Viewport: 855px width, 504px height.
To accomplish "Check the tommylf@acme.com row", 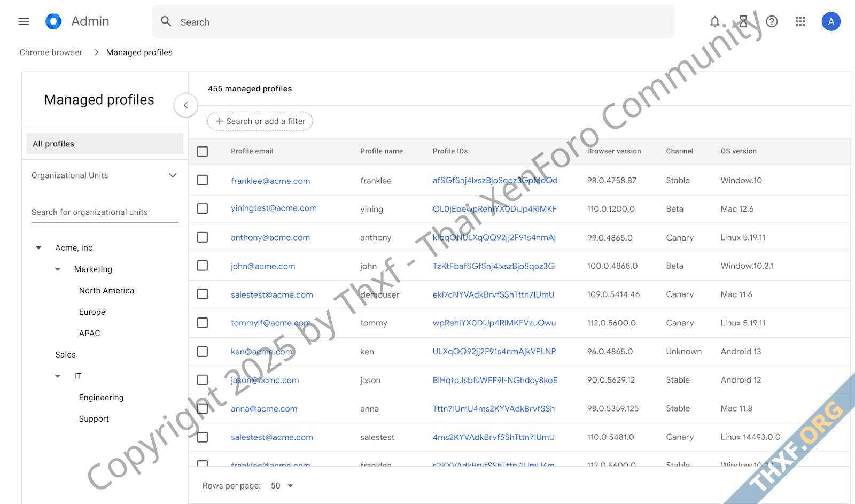I will pyautogui.click(x=203, y=323).
